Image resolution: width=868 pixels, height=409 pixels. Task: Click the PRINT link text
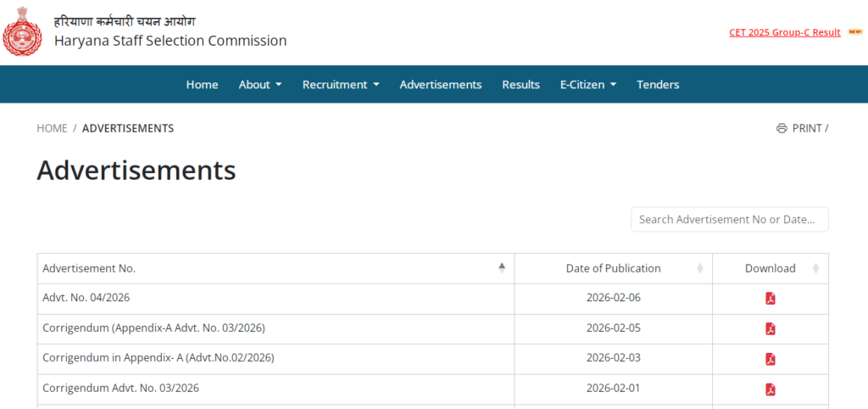[807, 128]
